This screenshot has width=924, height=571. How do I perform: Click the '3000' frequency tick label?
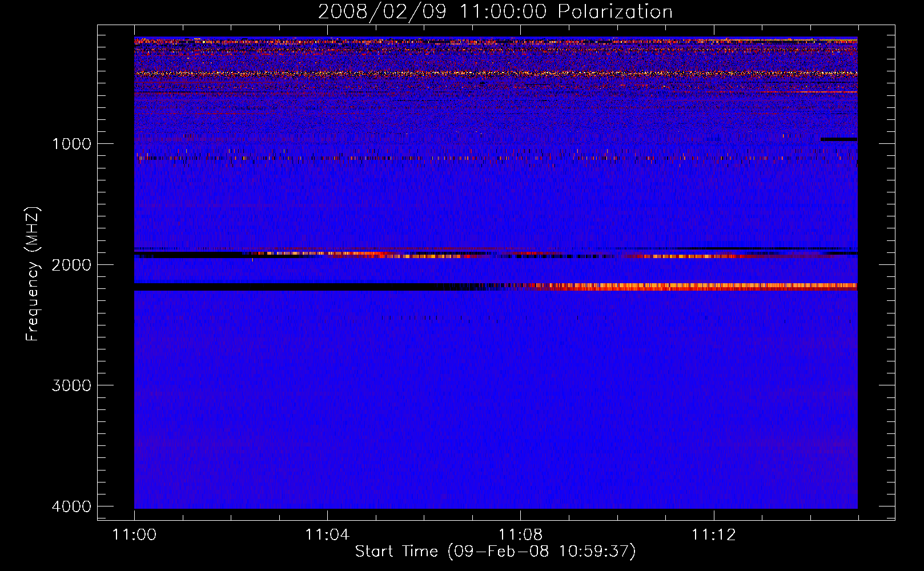click(71, 385)
